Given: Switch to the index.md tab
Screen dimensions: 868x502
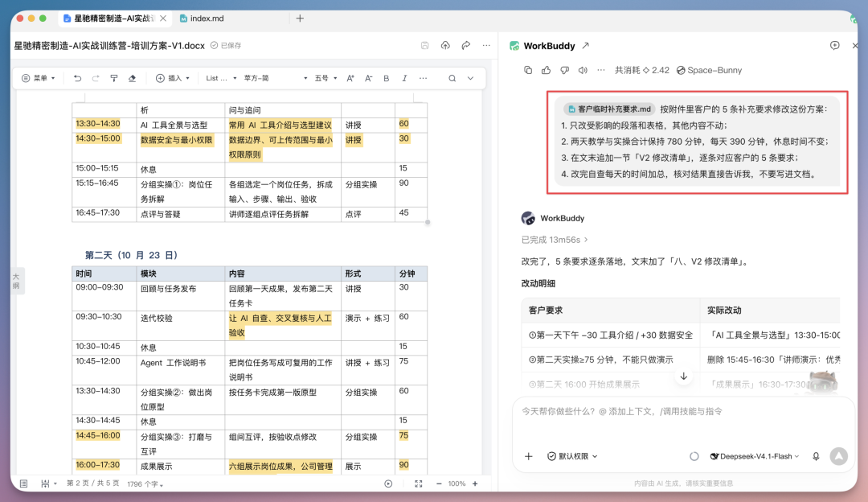Looking at the screenshot, I should click(x=202, y=19).
